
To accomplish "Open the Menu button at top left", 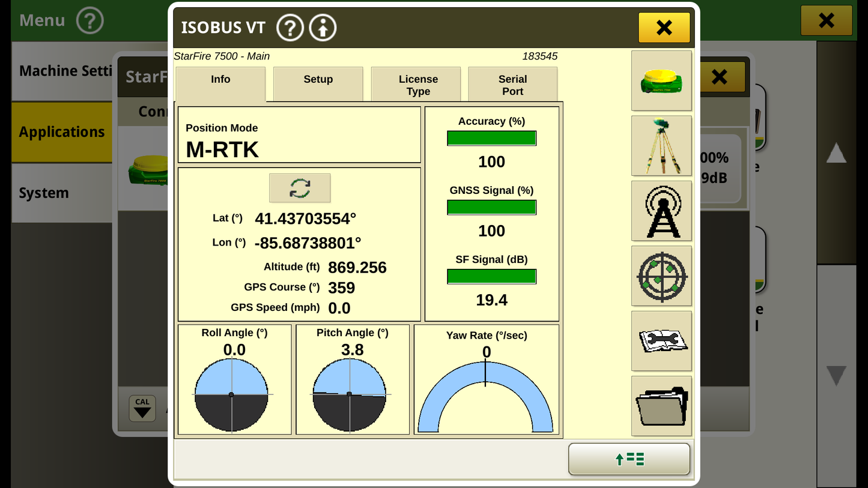I will (42, 20).
